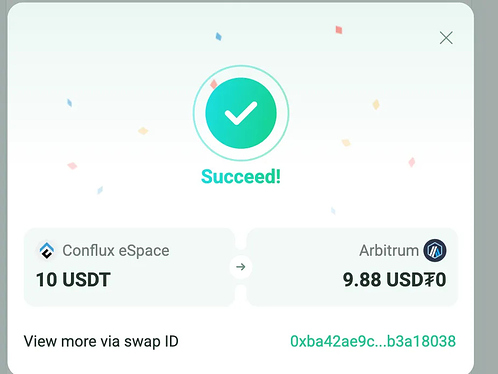Select the 'Arbitrum' destination chain label
This screenshot has height=374, width=498.
(x=389, y=251)
